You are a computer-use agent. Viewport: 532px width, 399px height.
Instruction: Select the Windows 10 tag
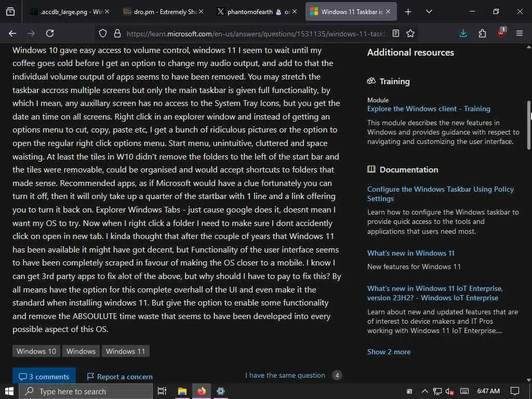click(x=36, y=351)
